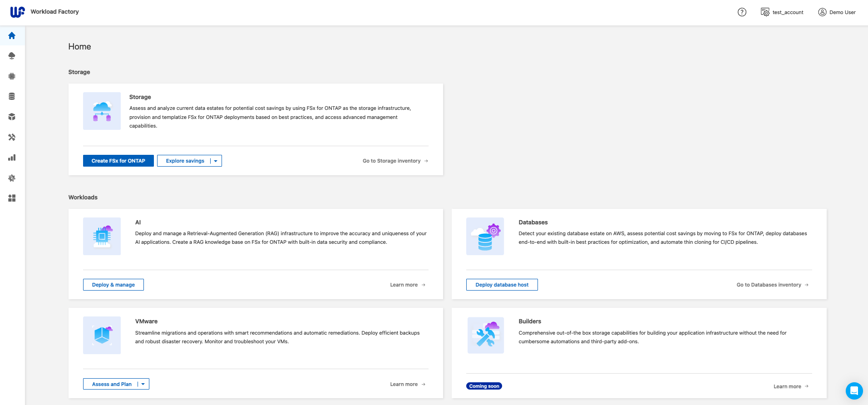Click the Databases card illustration
The height and width of the screenshot is (405, 868).
(x=485, y=236)
